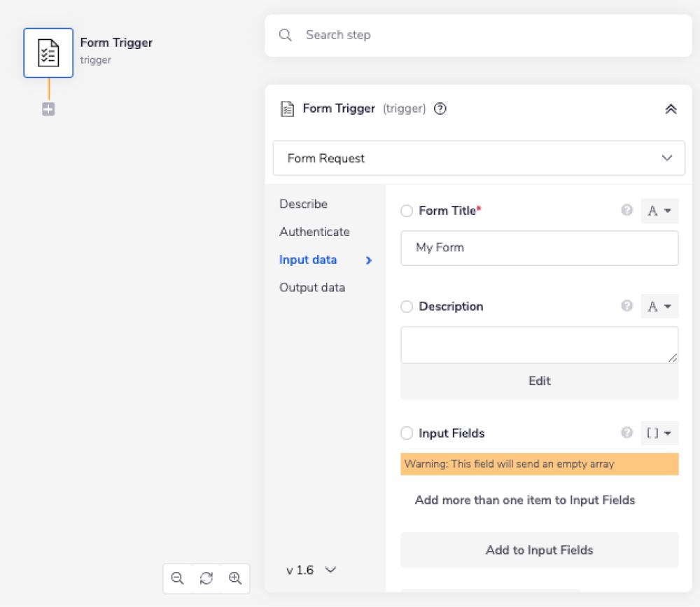Click the plus icon below the trigger node
Screen dimensions: 700x607
[48, 109]
